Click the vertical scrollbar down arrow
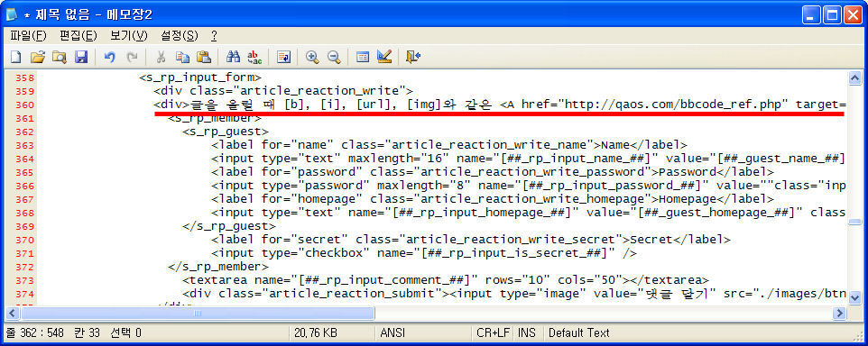The height and width of the screenshot is (346, 868). [x=854, y=298]
